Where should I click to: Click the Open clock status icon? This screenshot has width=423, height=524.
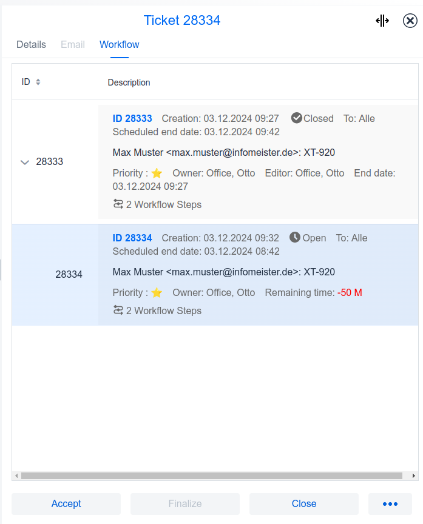coord(295,237)
